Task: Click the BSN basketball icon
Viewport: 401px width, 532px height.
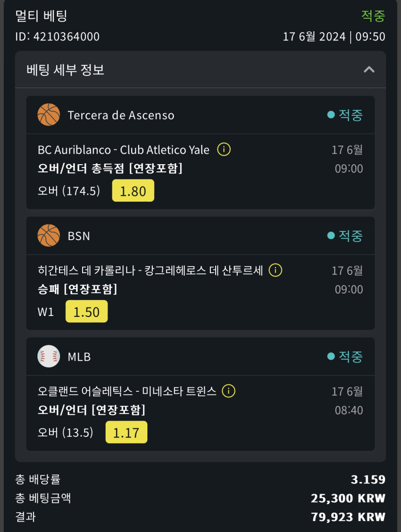Action: pos(49,236)
